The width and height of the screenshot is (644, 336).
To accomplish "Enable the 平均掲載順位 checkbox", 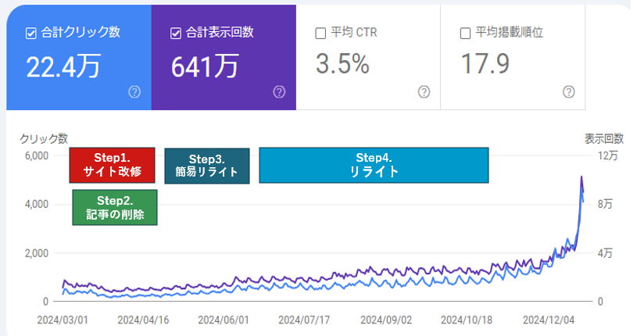I will click(x=466, y=33).
